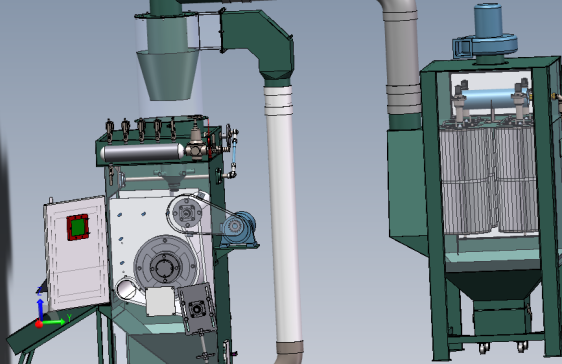Screen dimensions: 562x364
Task: Select the tilted gray bearing plate
Action: click(197, 309)
